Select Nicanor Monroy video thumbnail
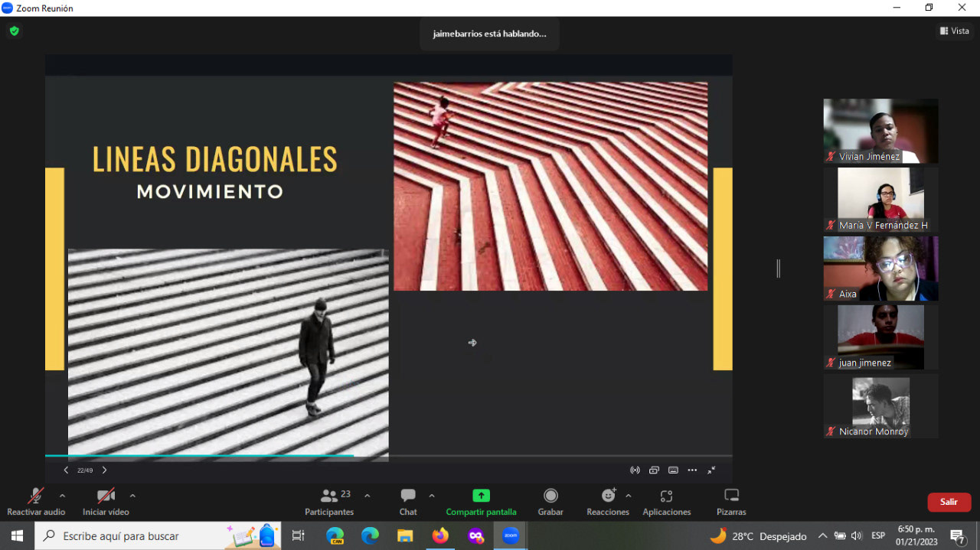This screenshot has width=980, height=550. (880, 406)
